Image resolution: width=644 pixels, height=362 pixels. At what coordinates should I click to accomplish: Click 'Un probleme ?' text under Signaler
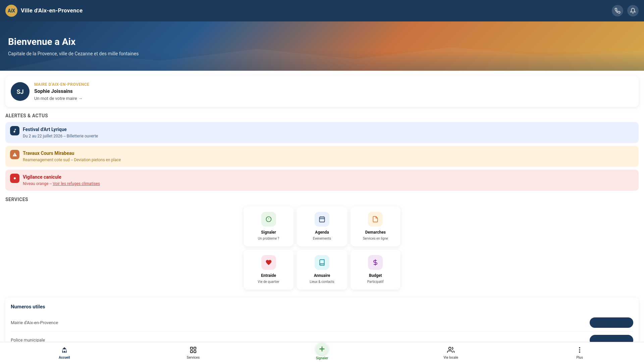(x=269, y=239)
